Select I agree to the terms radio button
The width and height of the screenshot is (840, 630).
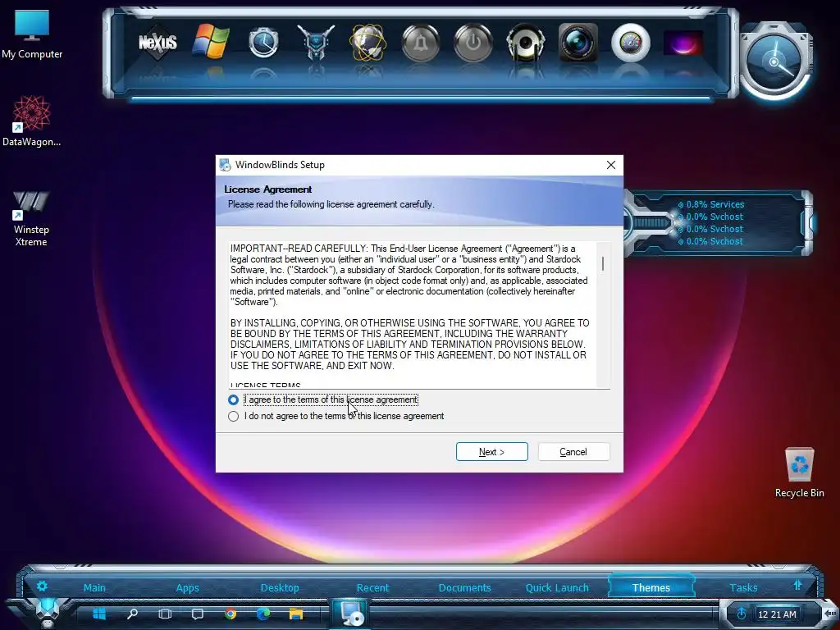[233, 399]
